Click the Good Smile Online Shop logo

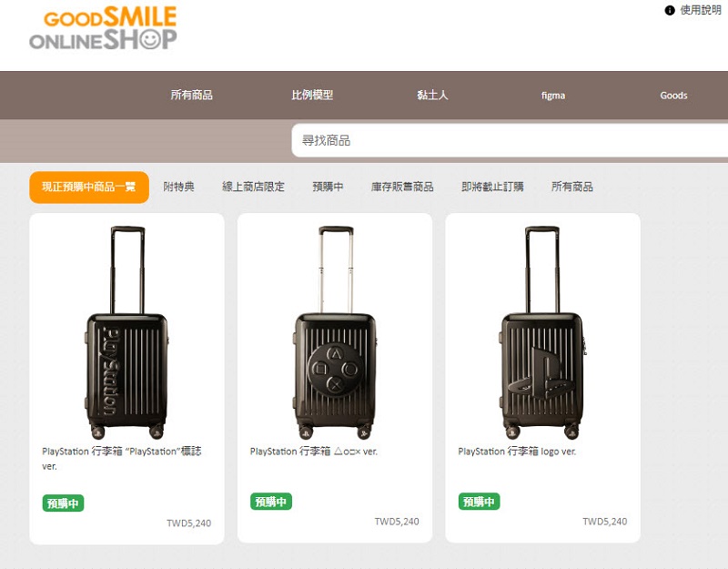point(103,28)
